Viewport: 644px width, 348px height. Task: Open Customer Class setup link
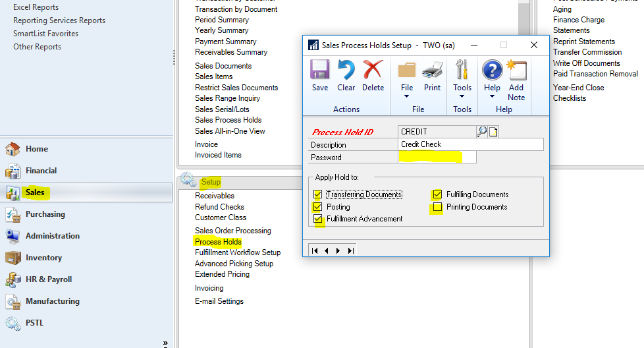pos(221,217)
